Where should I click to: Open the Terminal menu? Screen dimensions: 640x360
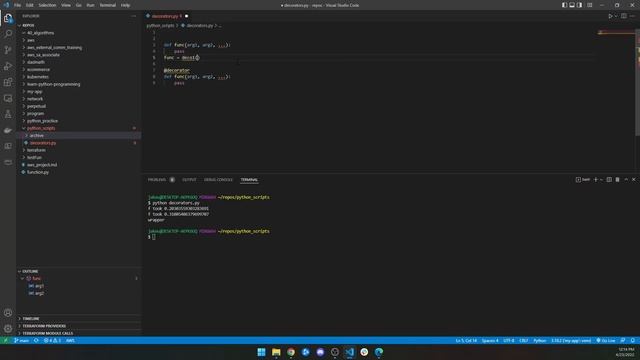click(108, 5)
